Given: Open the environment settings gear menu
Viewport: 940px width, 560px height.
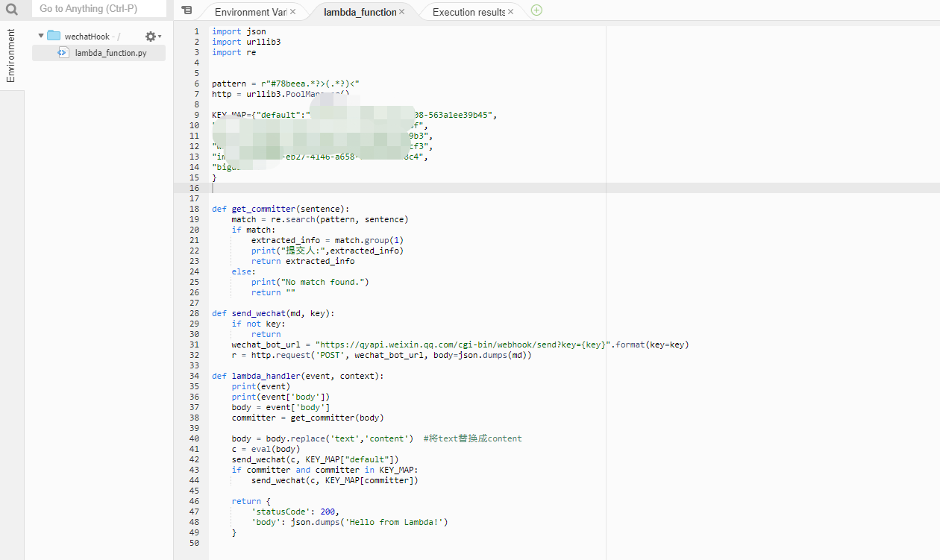Looking at the screenshot, I should coord(152,37).
